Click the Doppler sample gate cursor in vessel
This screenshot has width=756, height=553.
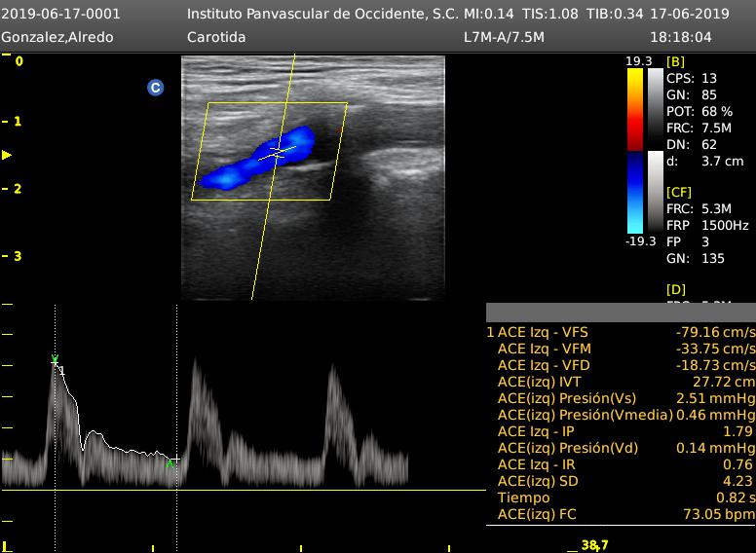(278, 152)
